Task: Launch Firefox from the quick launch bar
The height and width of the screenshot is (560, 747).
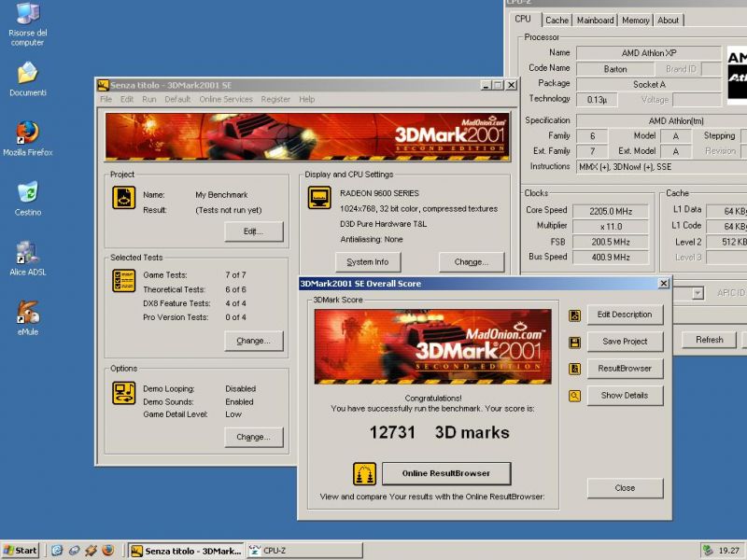Action: point(108,550)
